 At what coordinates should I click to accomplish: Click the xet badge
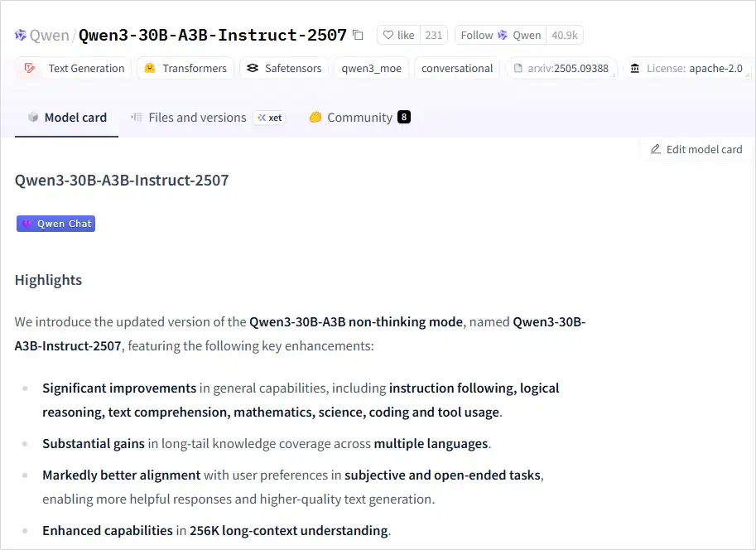tap(269, 118)
